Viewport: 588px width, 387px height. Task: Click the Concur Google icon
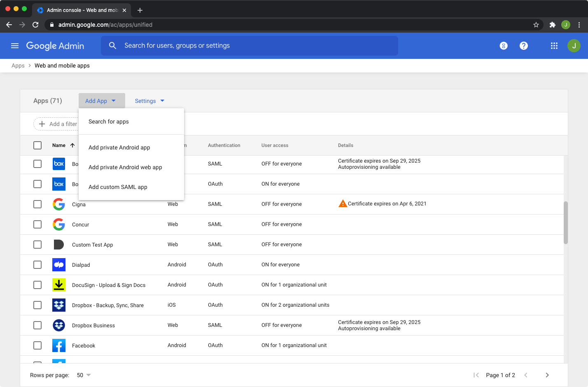(x=59, y=224)
